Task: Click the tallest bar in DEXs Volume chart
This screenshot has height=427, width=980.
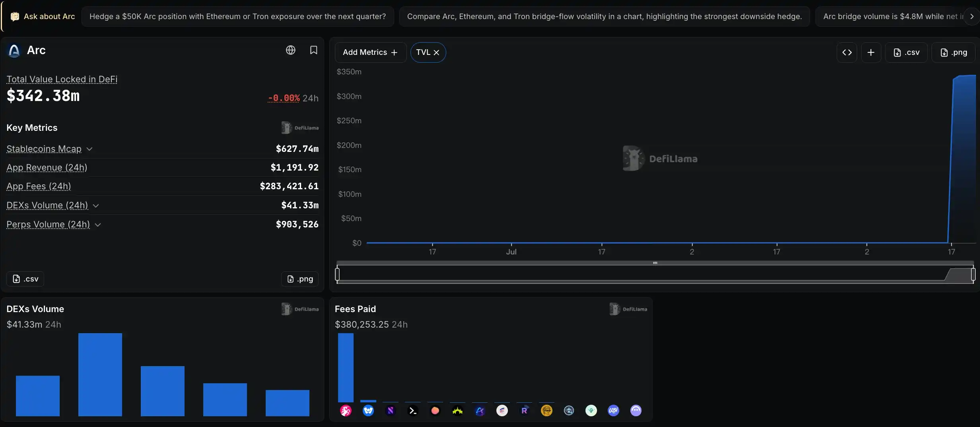Action: (x=100, y=375)
